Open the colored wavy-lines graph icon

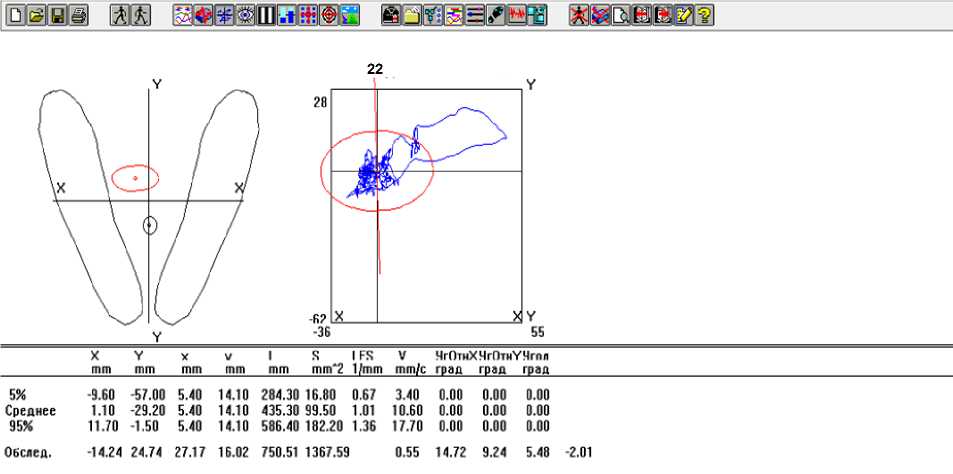pos(182,15)
